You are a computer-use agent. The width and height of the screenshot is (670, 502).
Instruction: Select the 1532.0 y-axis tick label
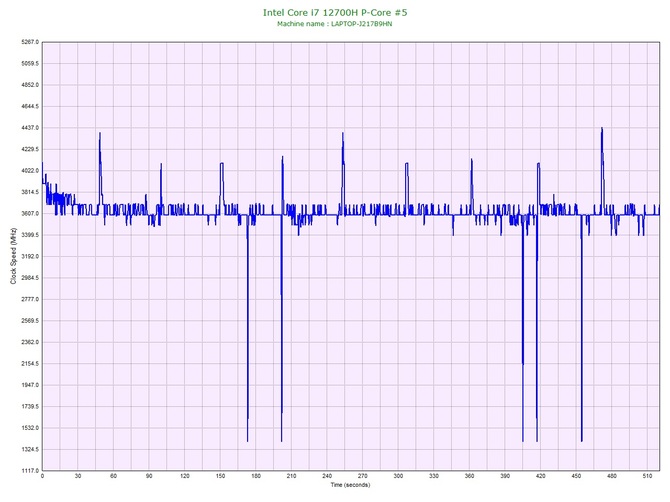coord(30,428)
